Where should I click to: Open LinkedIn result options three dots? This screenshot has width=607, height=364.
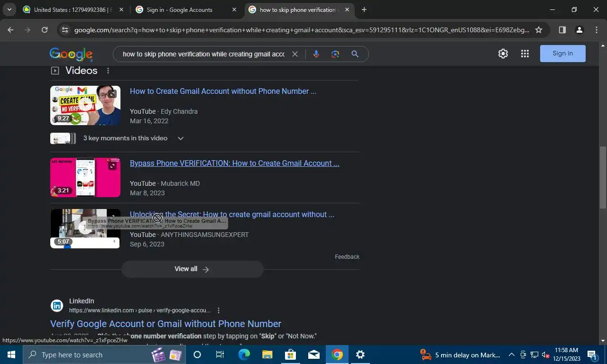tap(219, 310)
